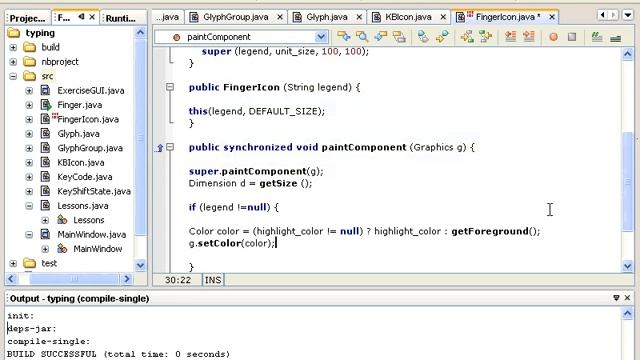640x360 pixels.
Task: Open the editor tabs list dropdown arrow
Action: coord(628,16)
